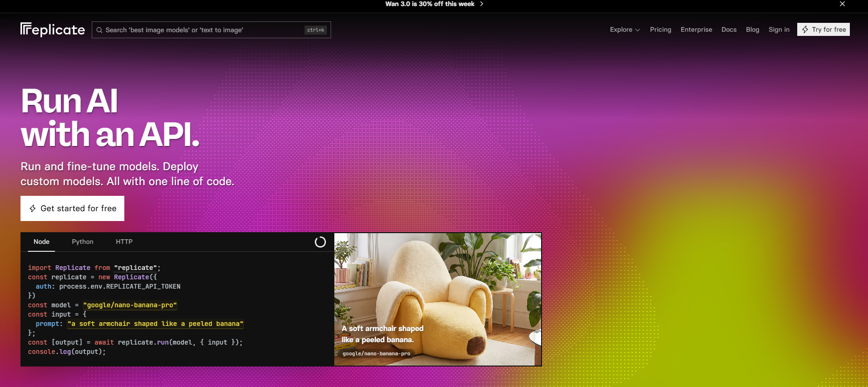
Task: Dismiss the Wan 3.0 announcement banner
Action: pos(842,4)
